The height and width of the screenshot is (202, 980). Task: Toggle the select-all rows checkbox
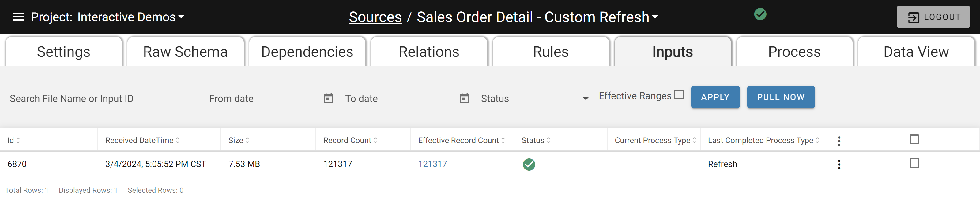914,139
